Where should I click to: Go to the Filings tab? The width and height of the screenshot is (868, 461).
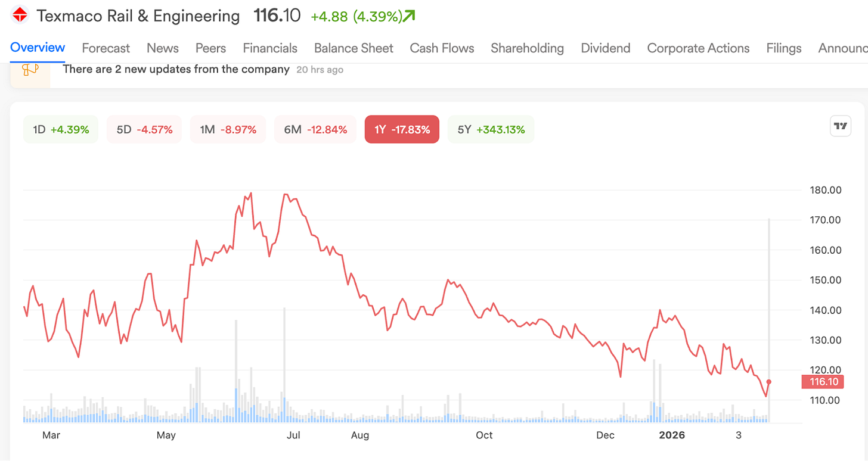784,48
